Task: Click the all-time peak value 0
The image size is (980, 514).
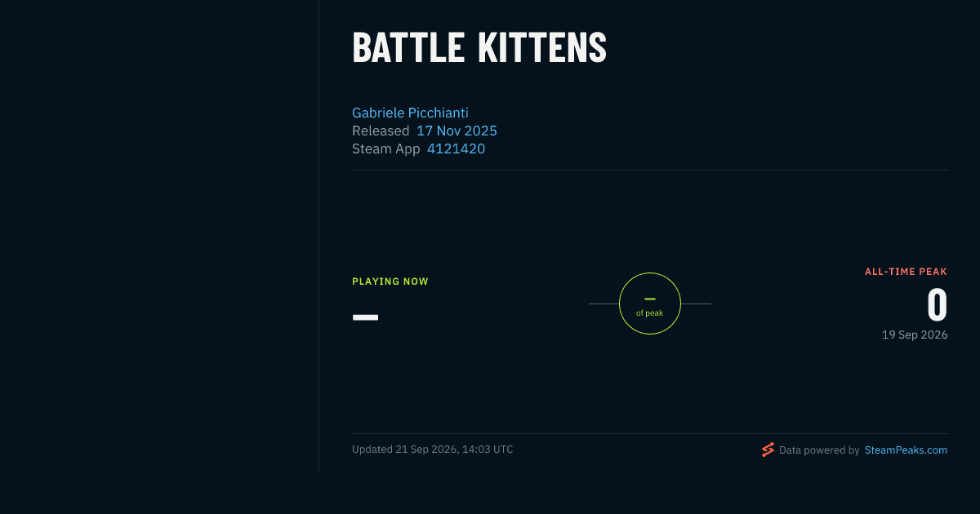Action: pyautogui.click(x=937, y=306)
